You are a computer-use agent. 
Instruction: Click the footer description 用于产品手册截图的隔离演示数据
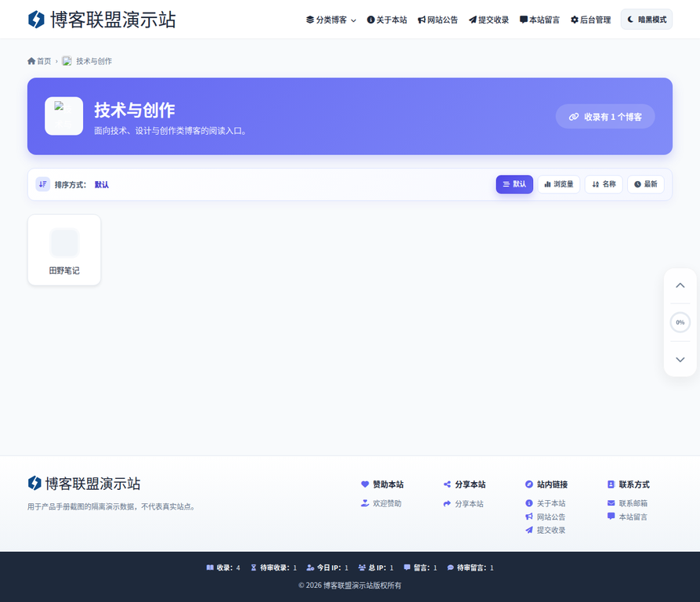coord(111,506)
